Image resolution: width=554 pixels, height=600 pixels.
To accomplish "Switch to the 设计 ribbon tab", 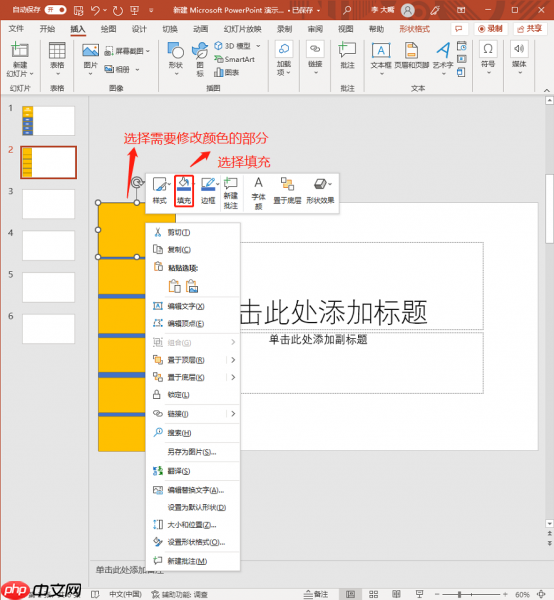I will [139, 29].
